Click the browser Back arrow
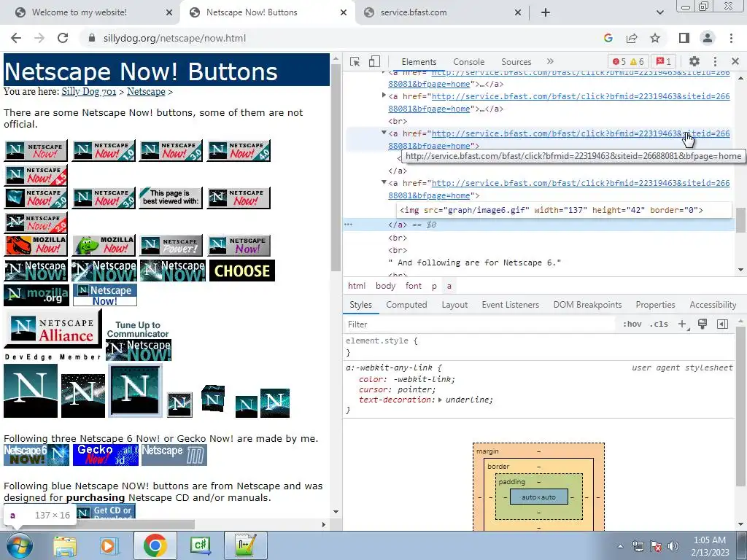Image resolution: width=747 pixels, height=560 pixels. click(16, 38)
